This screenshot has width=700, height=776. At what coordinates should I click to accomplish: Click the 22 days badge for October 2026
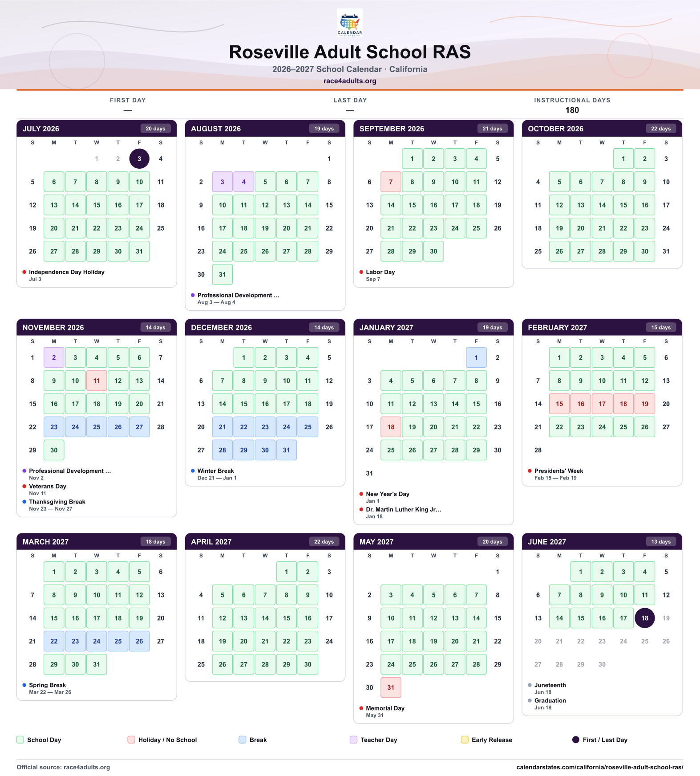click(x=661, y=129)
